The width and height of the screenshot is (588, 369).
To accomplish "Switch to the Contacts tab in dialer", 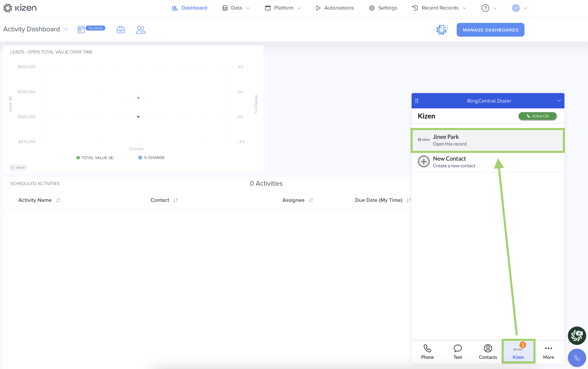I will [x=488, y=352].
